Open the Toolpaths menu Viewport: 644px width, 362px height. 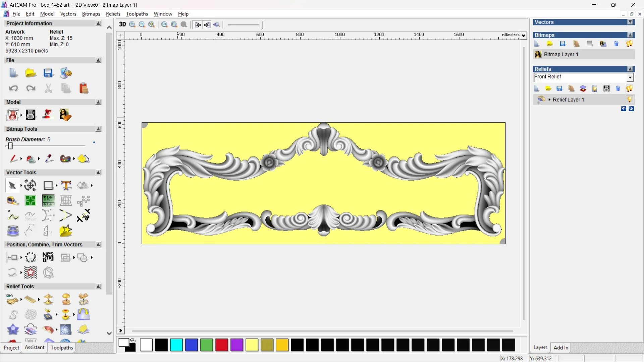[x=137, y=14]
